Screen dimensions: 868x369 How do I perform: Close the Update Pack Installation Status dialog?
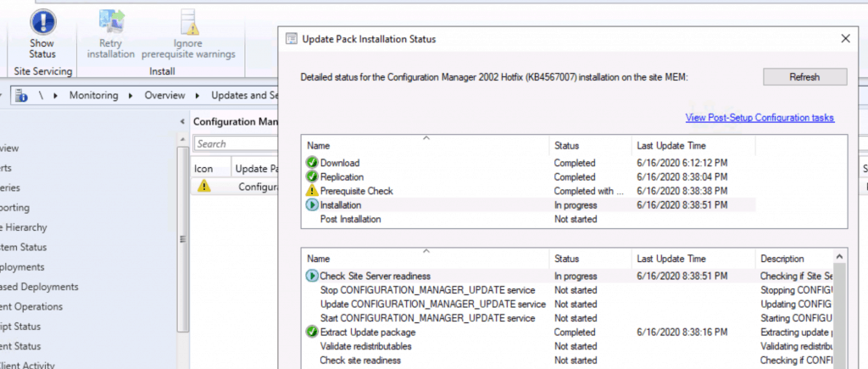pyautogui.click(x=845, y=39)
